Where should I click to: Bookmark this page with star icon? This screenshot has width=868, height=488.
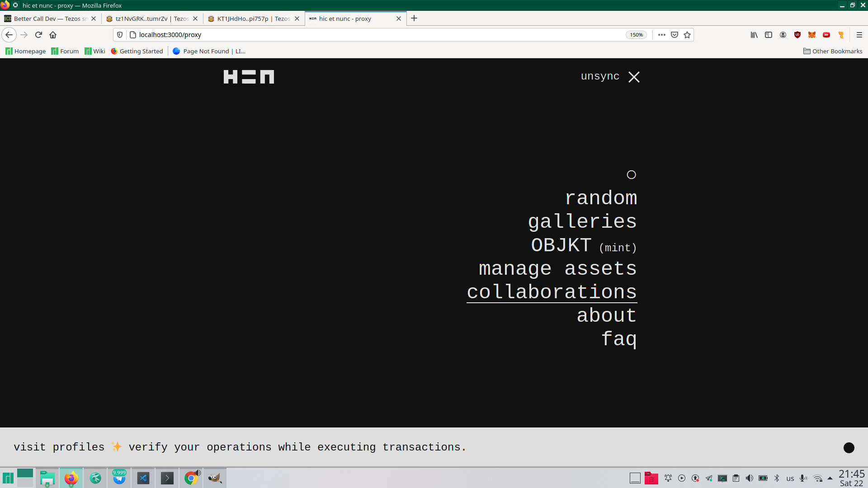687,35
